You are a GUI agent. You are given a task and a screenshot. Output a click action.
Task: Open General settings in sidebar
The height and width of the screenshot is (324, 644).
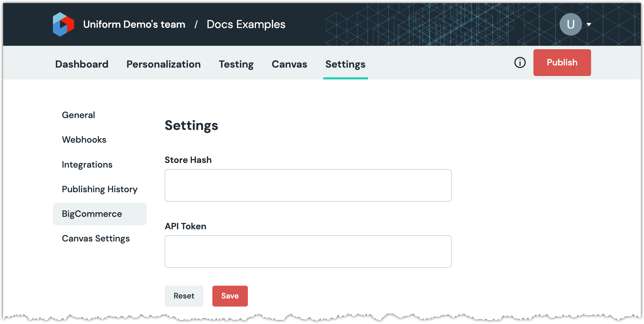[x=78, y=115]
